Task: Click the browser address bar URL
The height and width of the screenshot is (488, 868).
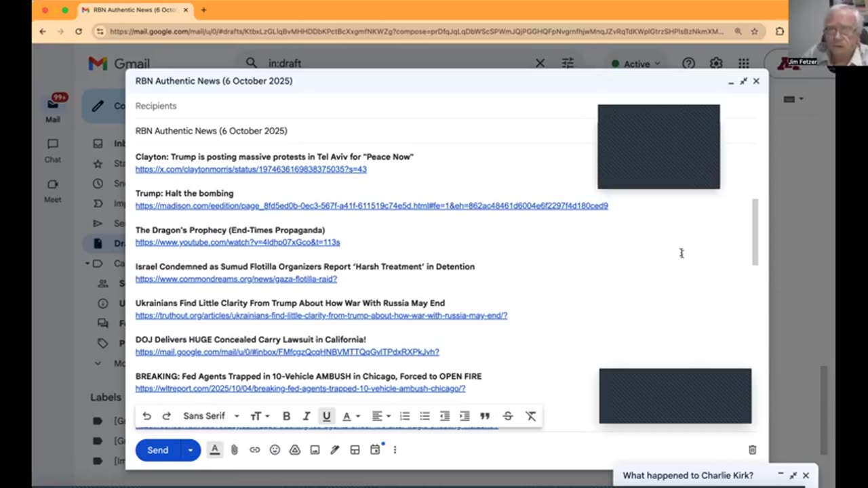Action: click(416, 31)
